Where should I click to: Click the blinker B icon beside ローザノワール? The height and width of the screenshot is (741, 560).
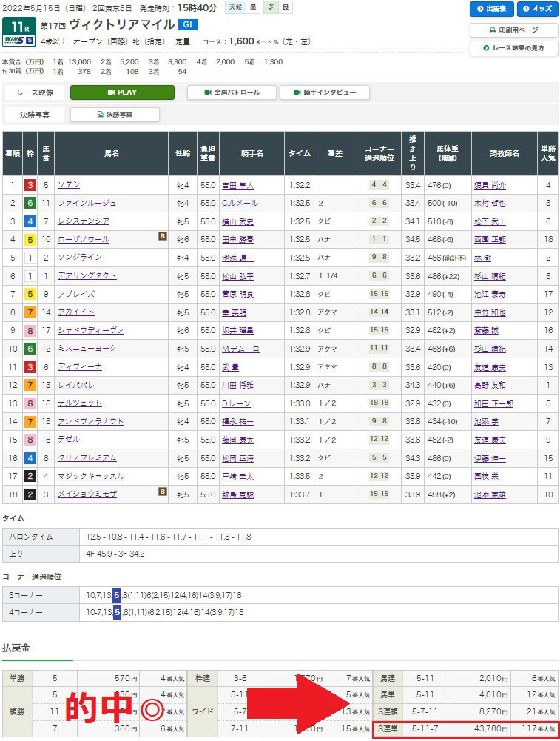tap(161, 236)
